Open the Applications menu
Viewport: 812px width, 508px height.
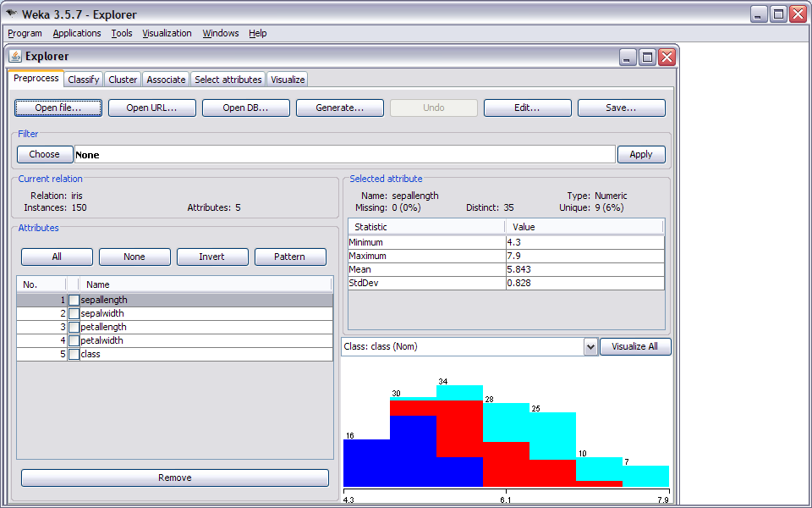(77, 33)
